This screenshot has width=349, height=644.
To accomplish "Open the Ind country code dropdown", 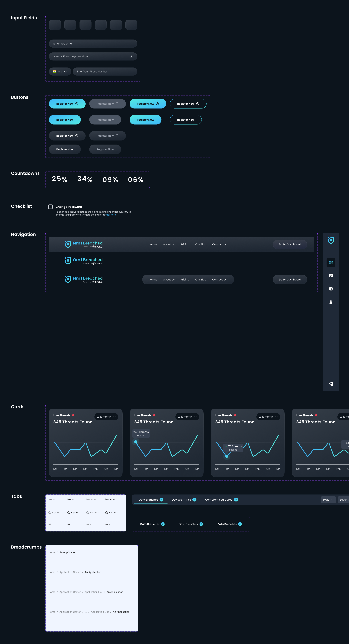I will pos(60,71).
